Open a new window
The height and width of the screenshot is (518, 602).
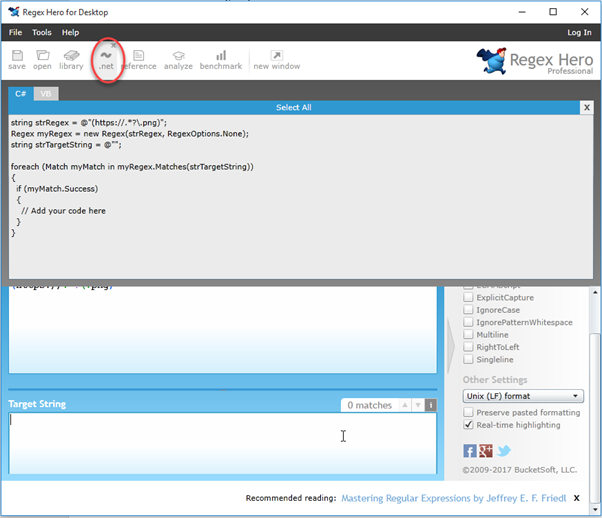(x=277, y=60)
